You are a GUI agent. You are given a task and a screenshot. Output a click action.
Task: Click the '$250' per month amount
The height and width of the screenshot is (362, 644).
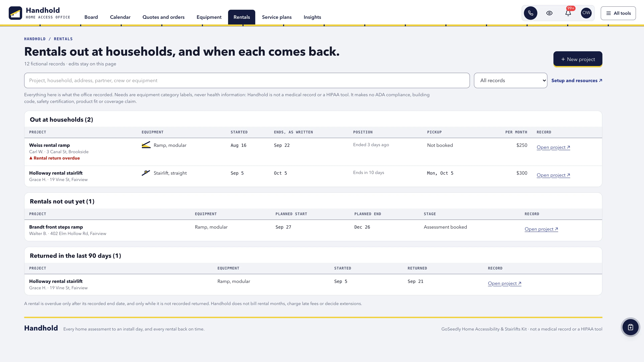522,145
